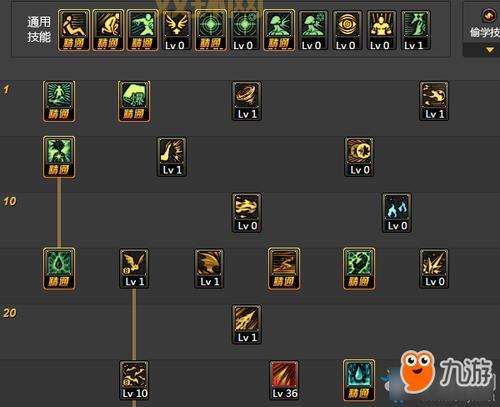
Task: Click the muscular figure general skill
Action: click(381, 30)
